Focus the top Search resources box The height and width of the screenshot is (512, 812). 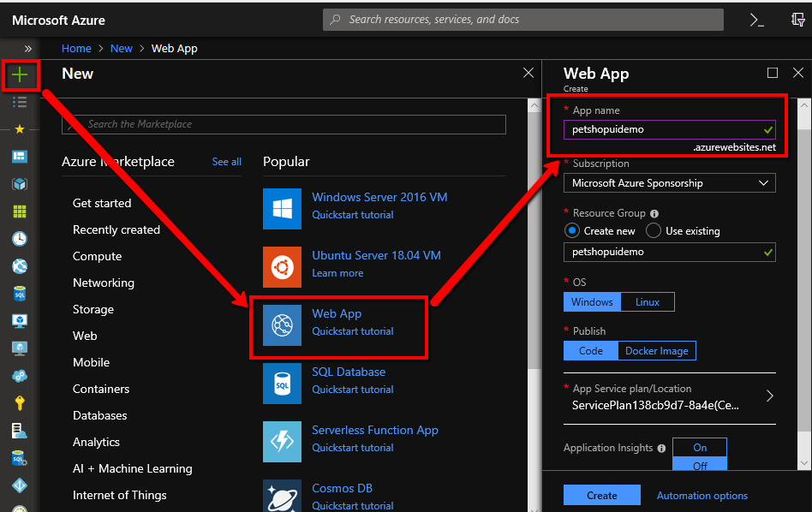click(523, 20)
